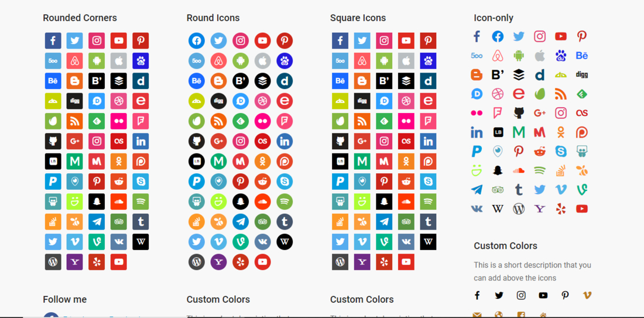
Task: Click the Skype icon in Round Icons
Action: point(285,182)
